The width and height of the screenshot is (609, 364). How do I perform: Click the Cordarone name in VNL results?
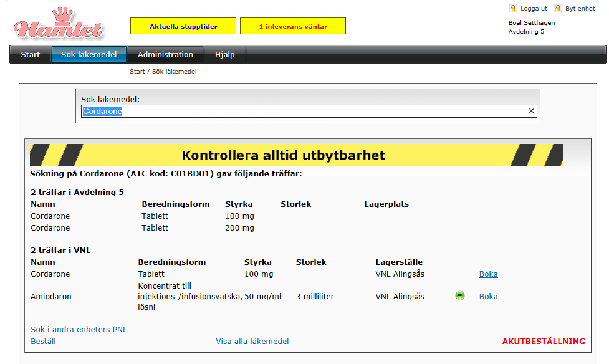coord(50,274)
